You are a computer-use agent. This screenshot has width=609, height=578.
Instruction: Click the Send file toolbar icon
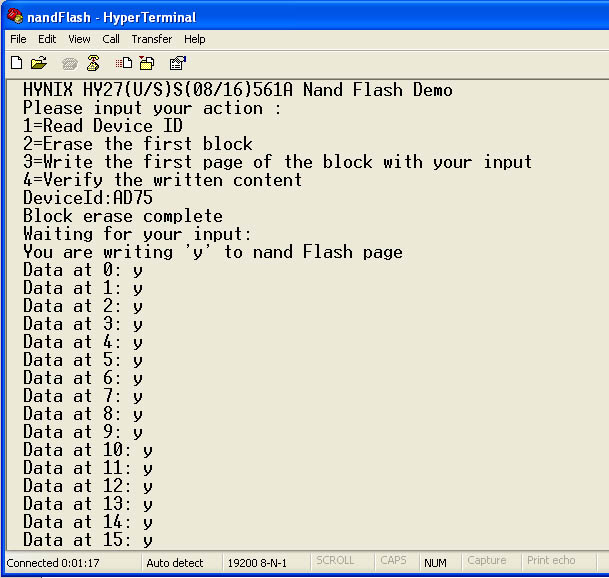click(x=124, y=63)
